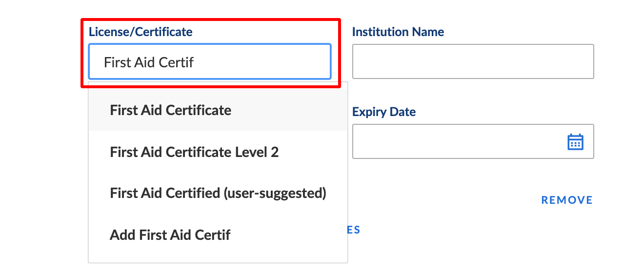Open the Expiry Date calendar picker icon
The height and width of the screenshot is (274, 644).
(x=575, y=142)
